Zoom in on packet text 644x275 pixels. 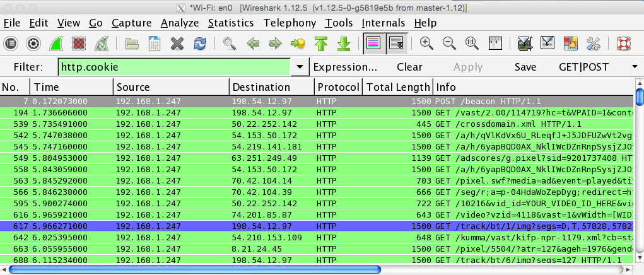[x=427, y=43]
